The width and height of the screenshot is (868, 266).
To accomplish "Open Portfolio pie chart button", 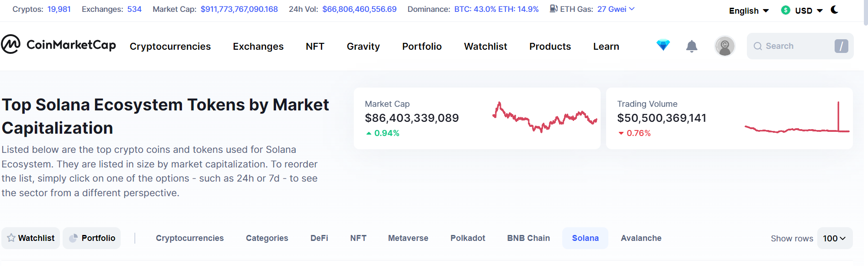I will tap(92, 238).
